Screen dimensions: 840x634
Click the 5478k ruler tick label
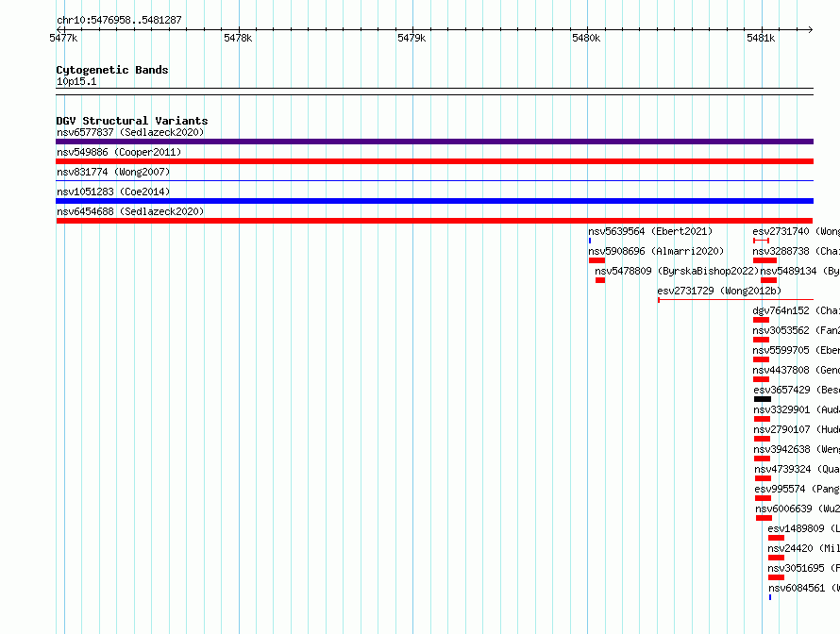[238, 38]
